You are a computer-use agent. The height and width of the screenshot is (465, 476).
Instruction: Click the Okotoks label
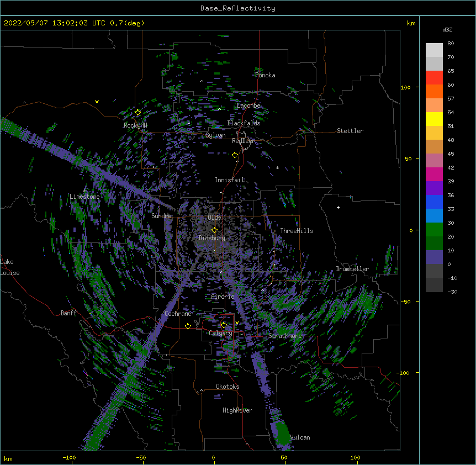(x=228, y=387)
